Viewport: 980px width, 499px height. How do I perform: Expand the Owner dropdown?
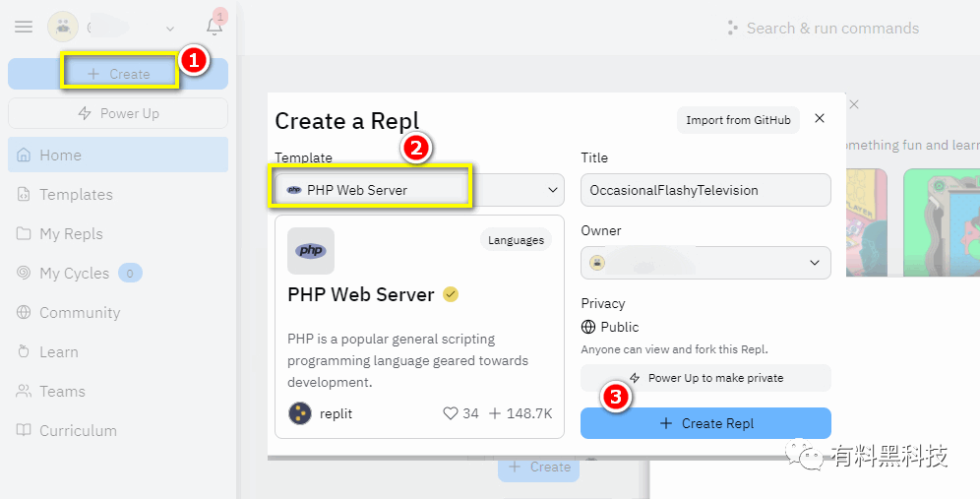point(705,263)
